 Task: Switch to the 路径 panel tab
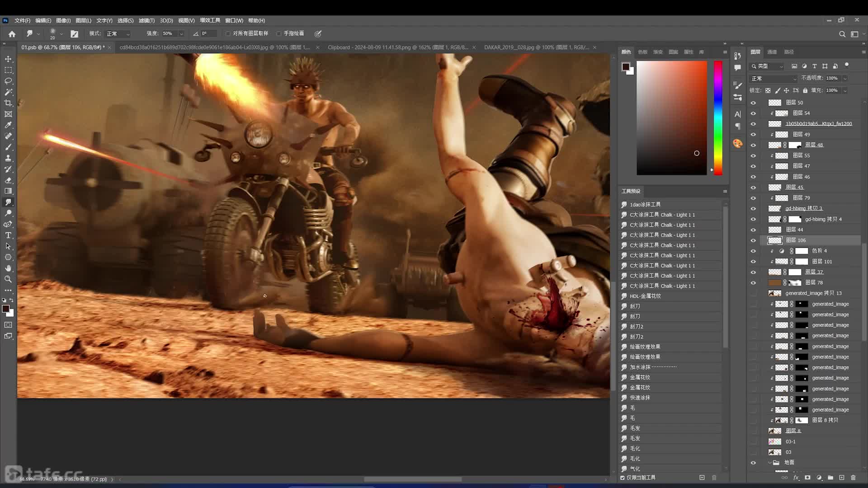tap(789, 52)
